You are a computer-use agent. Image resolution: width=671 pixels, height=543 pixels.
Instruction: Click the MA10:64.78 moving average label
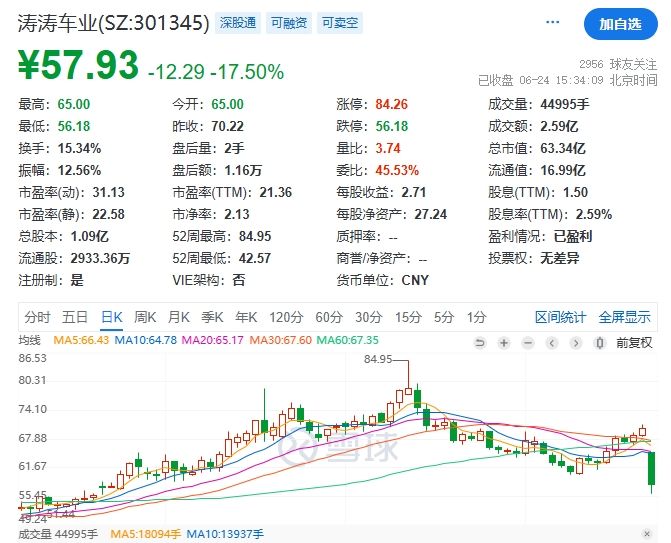pyautogui.click(x=145, y=340)
